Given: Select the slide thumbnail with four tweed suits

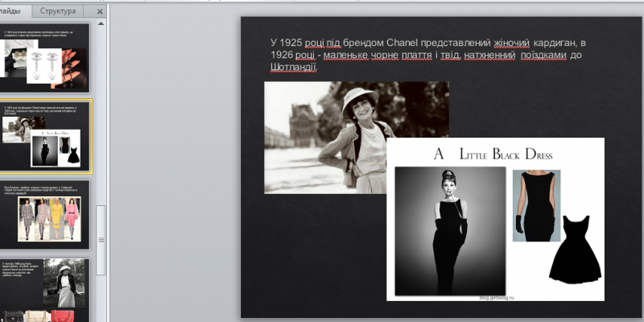Looking at the screenshot, I should point(44,214).
